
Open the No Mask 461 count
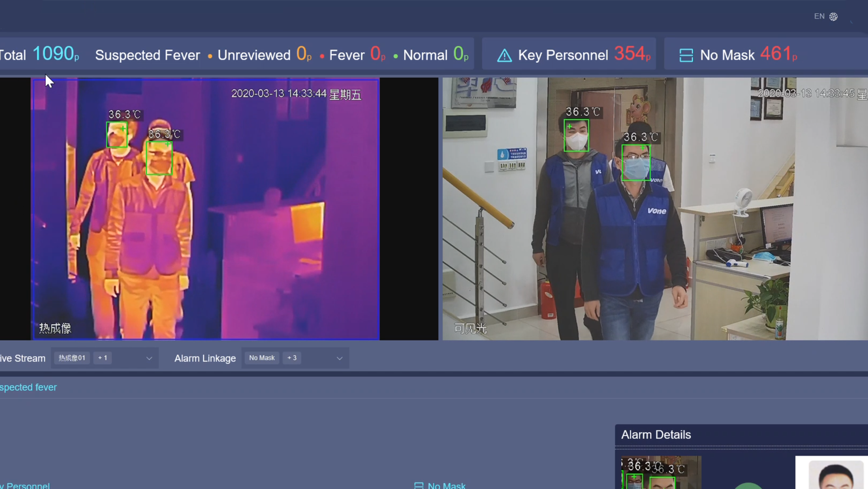click(778, 54)
